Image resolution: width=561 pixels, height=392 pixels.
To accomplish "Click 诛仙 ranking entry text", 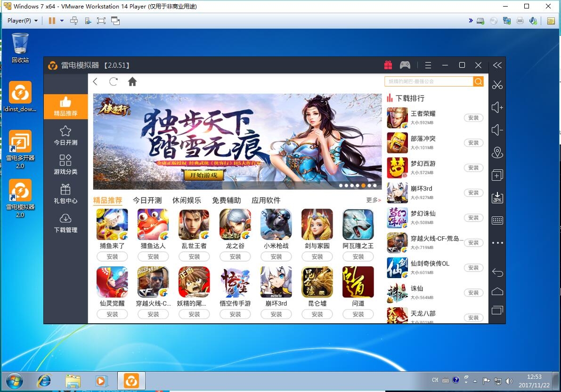I will click(417, 288).
